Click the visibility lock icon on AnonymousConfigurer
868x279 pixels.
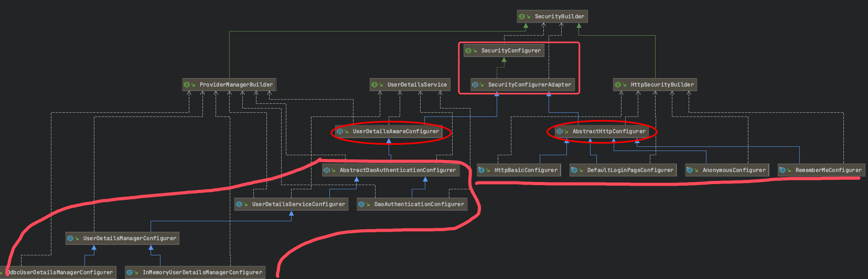(696, 171)
